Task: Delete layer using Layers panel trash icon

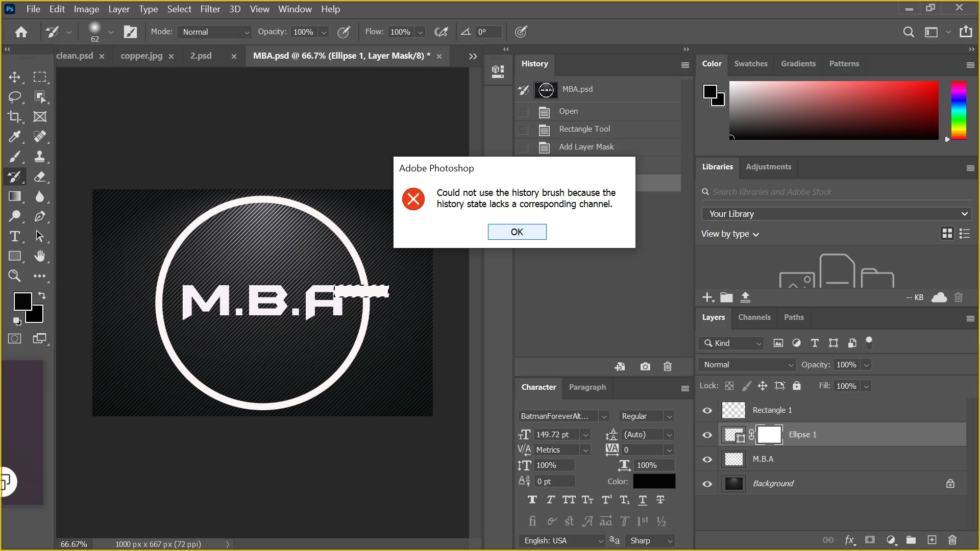Action: coord(952,540)
